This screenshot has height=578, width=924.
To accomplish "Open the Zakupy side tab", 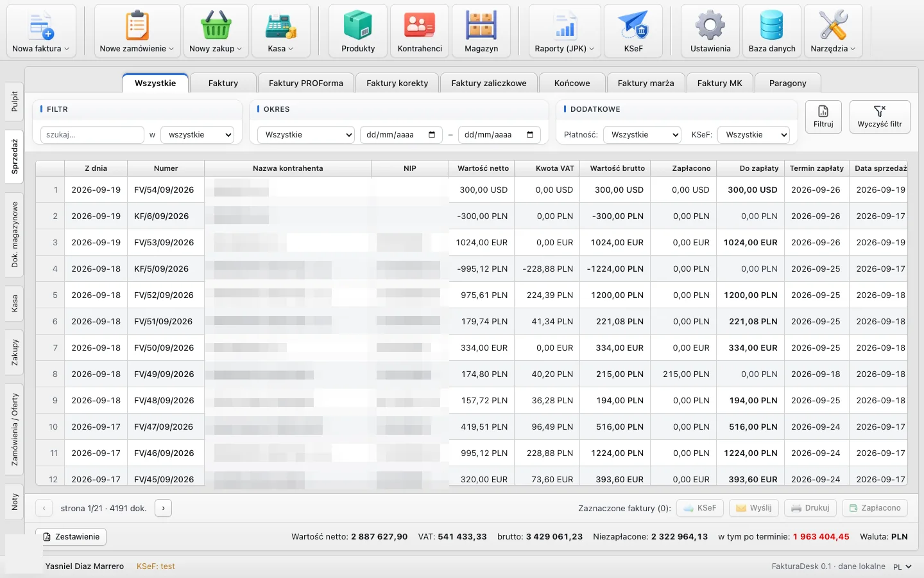I will coord(14,353).
